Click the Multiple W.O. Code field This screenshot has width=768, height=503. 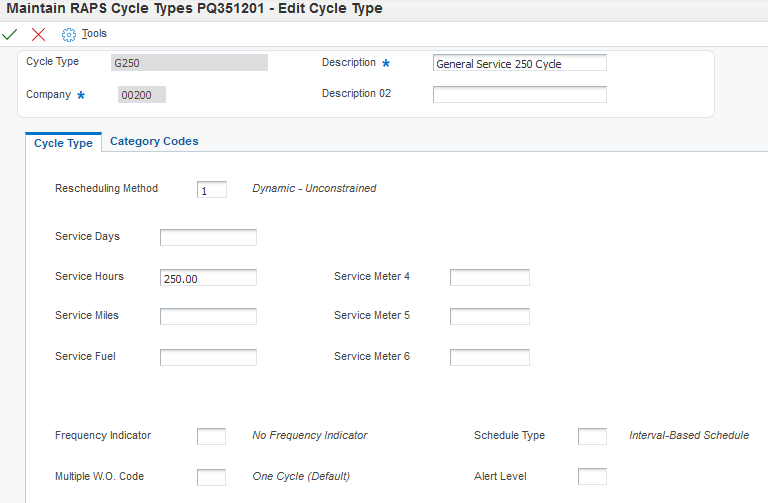211,477
